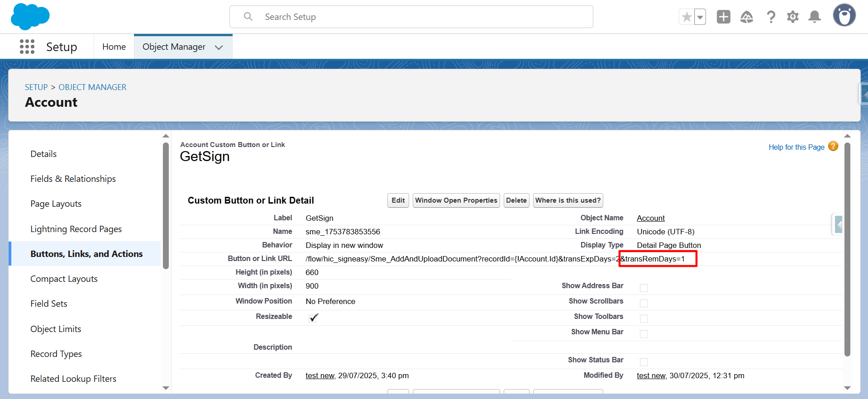The width and height of the screenshot is (868, 399).
Task: Click sidebar scroll down arrow
Action: tap(166, 388)
